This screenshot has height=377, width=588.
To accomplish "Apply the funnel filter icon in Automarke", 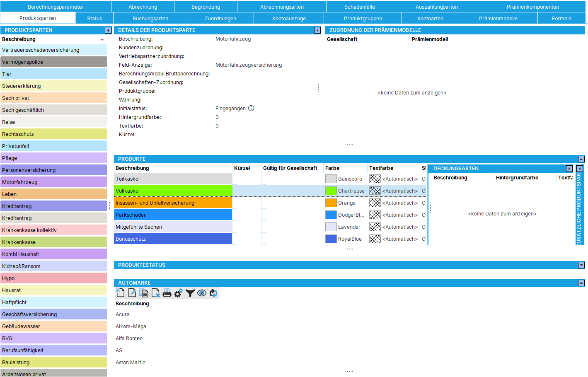I will click(x=190, y=293).
